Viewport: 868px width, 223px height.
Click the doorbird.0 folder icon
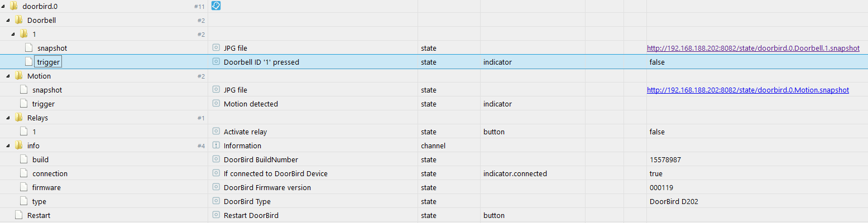pos(13,6)
